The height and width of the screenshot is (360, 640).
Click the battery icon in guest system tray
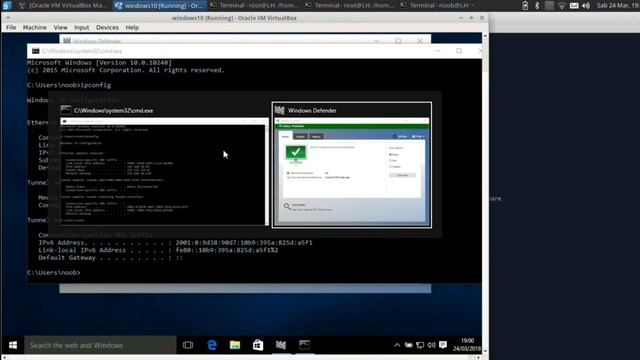[409, 345]
